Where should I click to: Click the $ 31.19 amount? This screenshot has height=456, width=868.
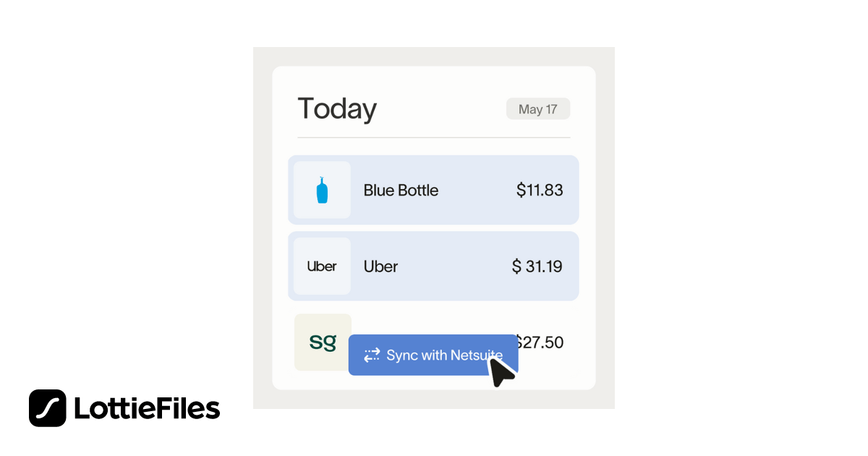click(537, 266)
